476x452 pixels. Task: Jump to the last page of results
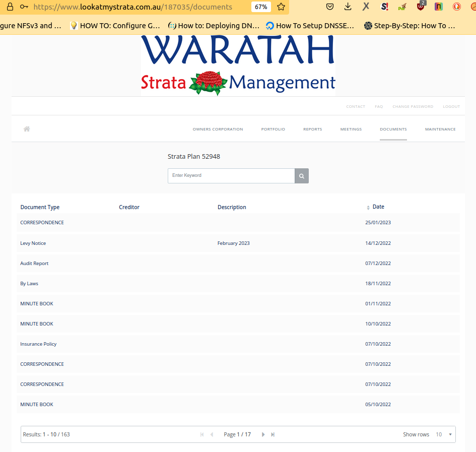coord(273,434)
